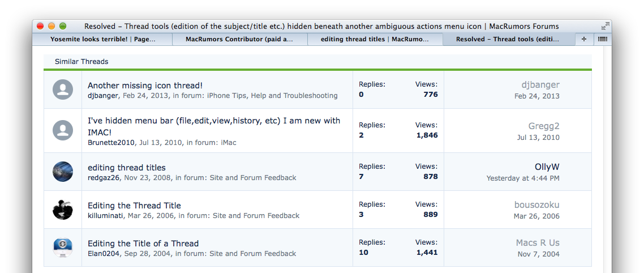Viewport: 644px width, 273px height.
Task: Open Brunette2010's default avatar icon
Action: pos(63,131)
